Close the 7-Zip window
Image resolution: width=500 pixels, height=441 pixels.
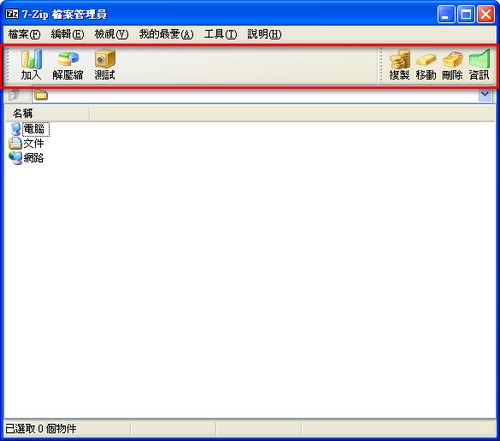tap(486, 14)
